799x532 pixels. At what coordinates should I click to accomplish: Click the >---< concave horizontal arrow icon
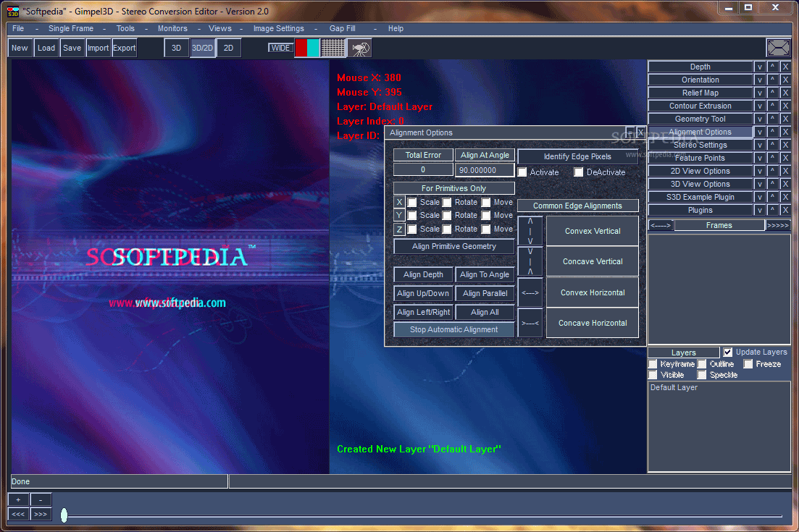530,324
